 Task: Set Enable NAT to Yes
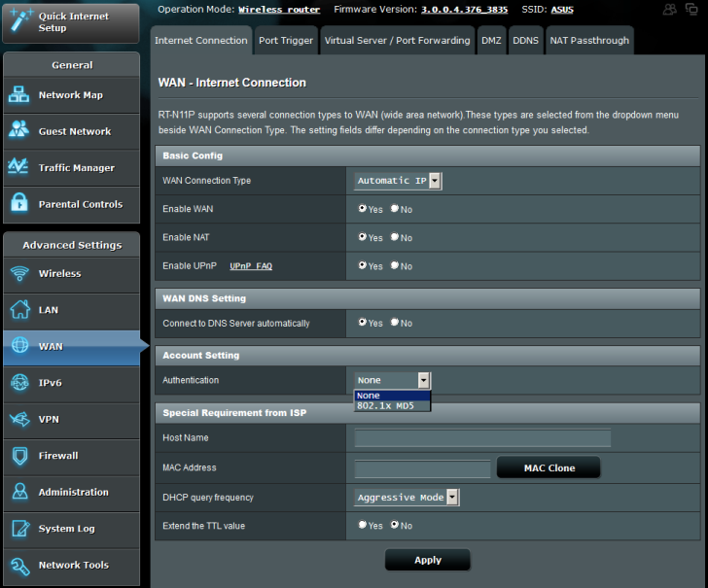click(x=362, y=236)
